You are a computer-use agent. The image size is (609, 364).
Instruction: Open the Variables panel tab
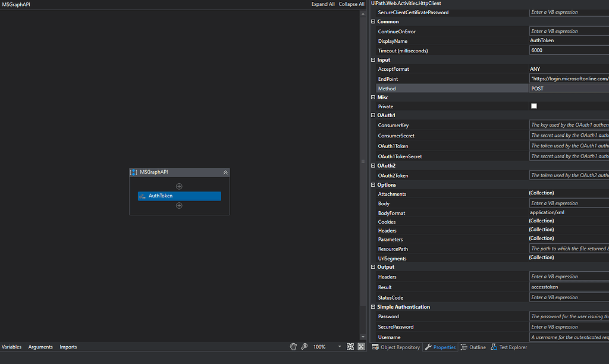[x=11, y=347]
